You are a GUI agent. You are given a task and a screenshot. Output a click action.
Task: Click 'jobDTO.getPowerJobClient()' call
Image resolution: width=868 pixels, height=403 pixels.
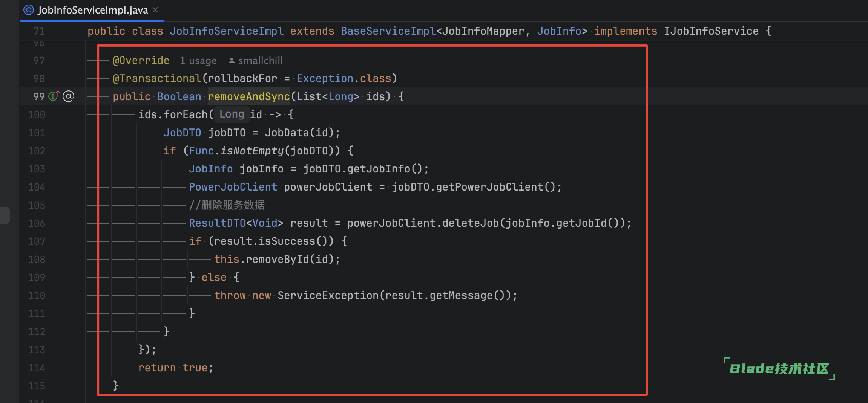(474, 187)
